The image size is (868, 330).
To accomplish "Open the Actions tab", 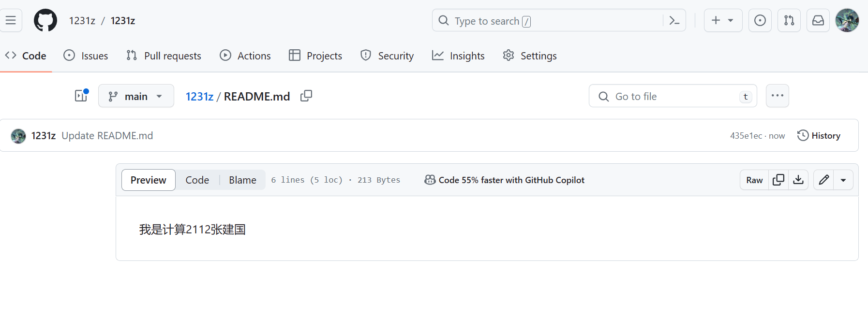I will point(245,56).
